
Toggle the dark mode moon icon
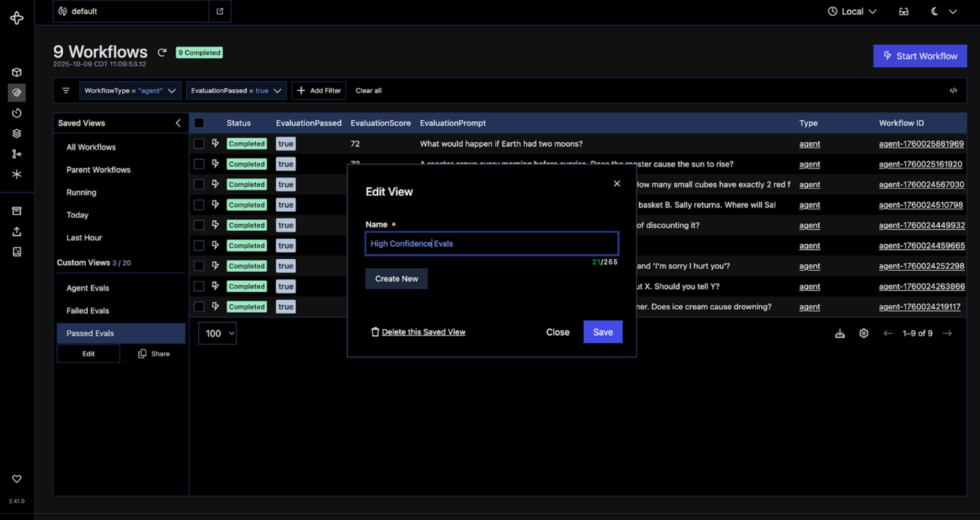[x=934, y=11]
